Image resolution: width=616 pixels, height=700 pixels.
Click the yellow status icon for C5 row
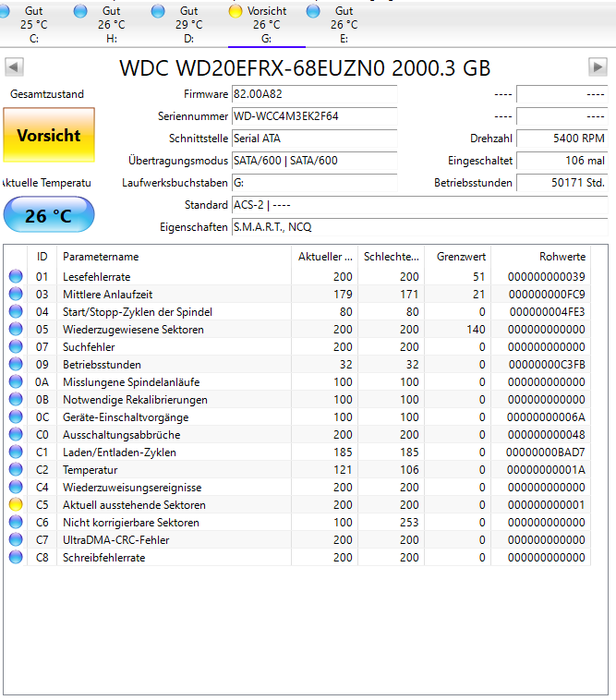click(x=16, y=505)
